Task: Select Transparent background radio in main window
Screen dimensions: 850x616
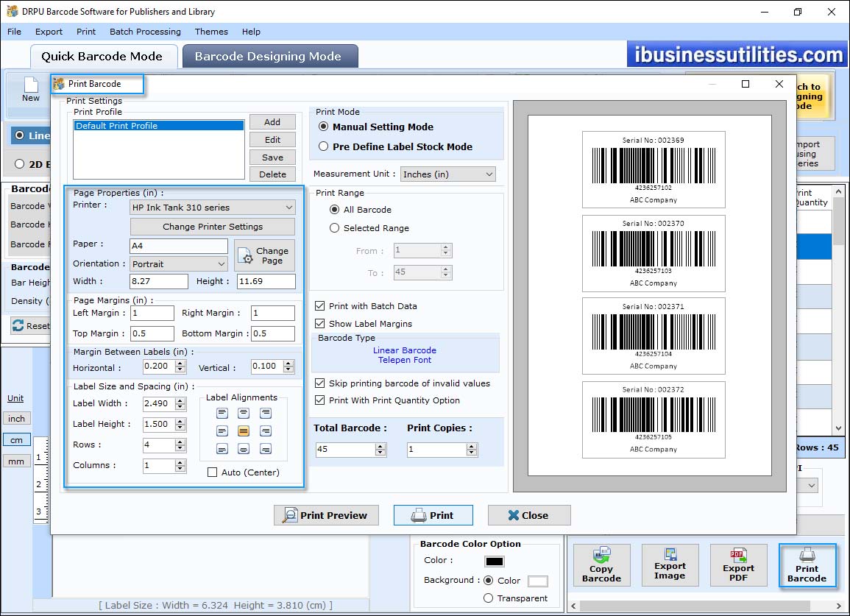Action: click(489, 598)
